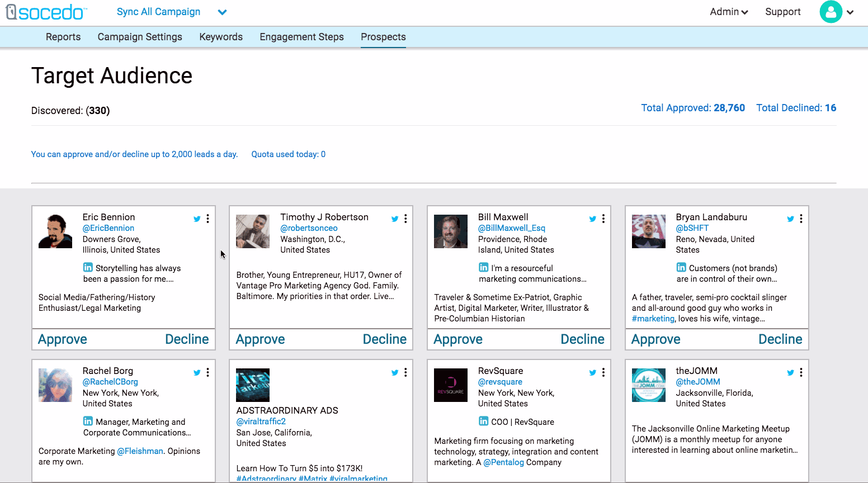Screen dimensions: 868x483
Task: Switch to the Keywords tab
Action: 221,37
